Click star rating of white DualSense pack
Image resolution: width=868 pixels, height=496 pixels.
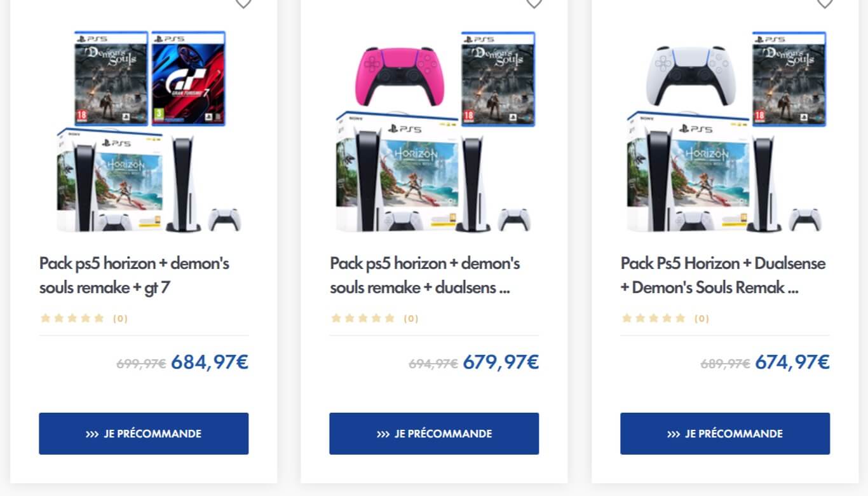tap(654, 318)
